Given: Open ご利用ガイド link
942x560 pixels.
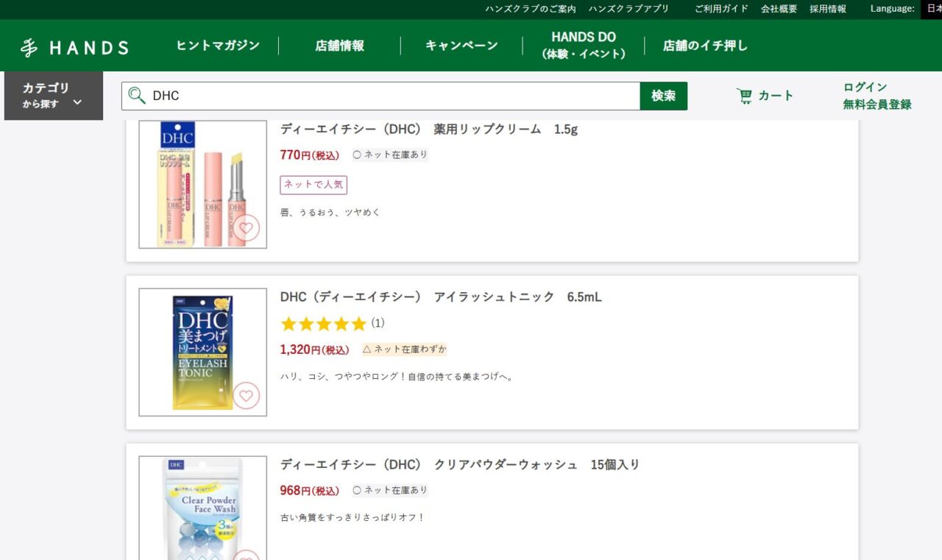Looking at the screenshot, I should (721, 9).
